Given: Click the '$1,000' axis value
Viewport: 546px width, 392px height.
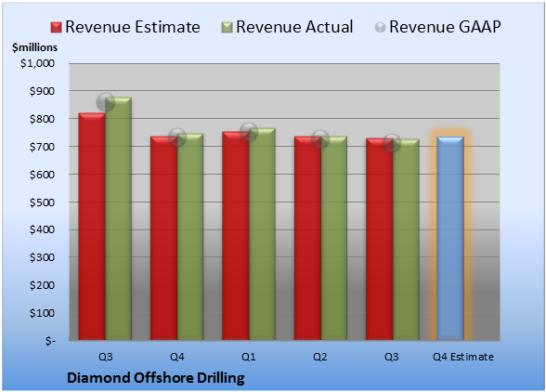Looking at the screenshot, I should click(x=37, y=63).
